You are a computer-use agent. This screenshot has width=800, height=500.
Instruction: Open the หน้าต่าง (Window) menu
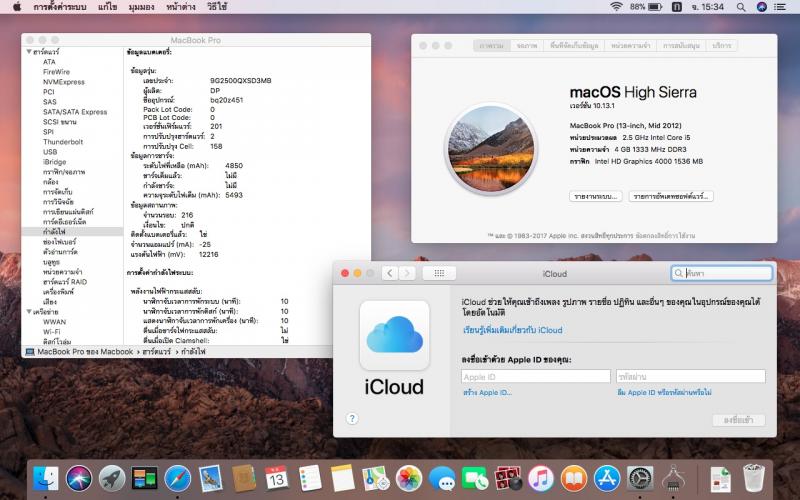[x=181, y=7]
